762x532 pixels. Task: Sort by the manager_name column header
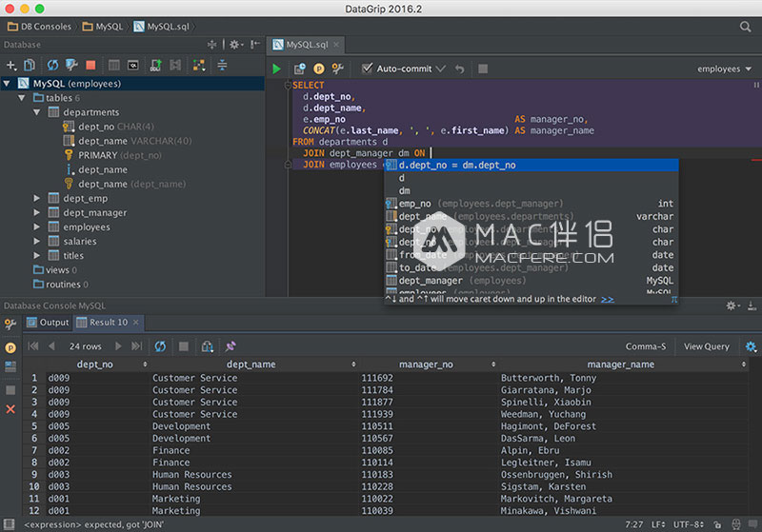pos(621,365)
